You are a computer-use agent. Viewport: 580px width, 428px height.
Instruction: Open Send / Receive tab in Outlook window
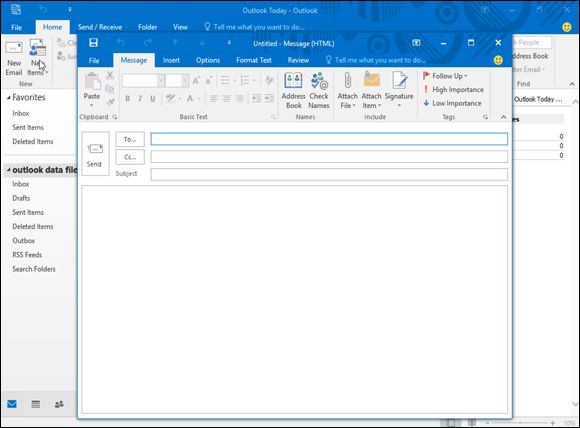[x=100, y=27]
